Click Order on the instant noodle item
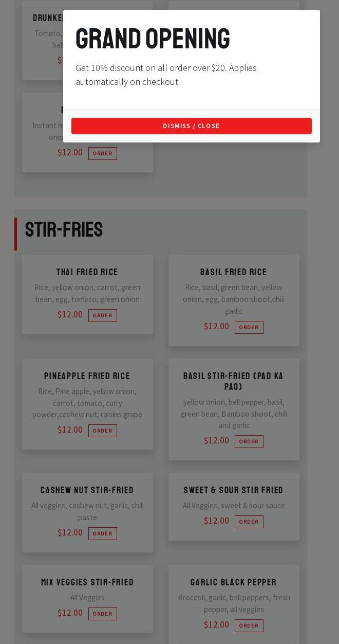The width and height of the screenshot is (339, 644). [102, 153]
